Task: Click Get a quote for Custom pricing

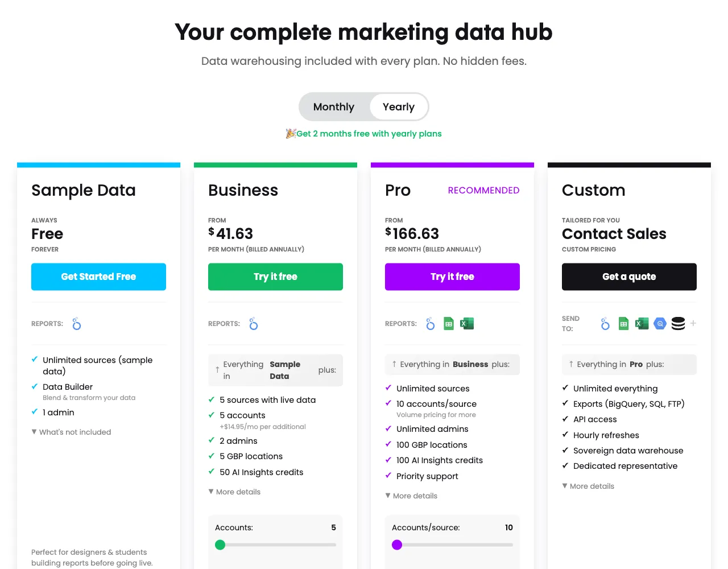Action: click(x=629, y=277)
